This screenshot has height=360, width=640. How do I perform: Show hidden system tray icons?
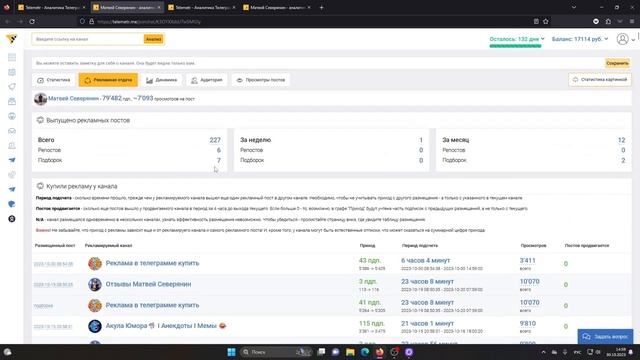tap(543, 352)
